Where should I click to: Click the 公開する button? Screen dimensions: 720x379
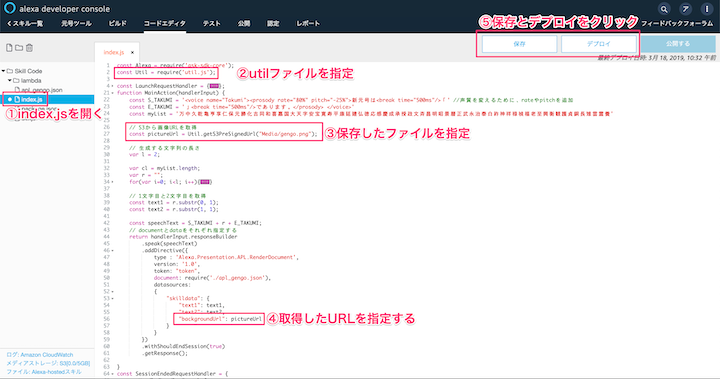point(678,44)
